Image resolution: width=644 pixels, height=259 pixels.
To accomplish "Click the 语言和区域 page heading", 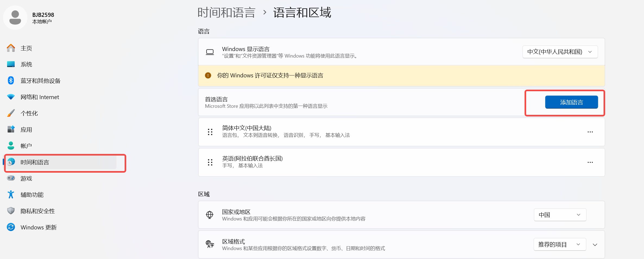I will point(302,12).
